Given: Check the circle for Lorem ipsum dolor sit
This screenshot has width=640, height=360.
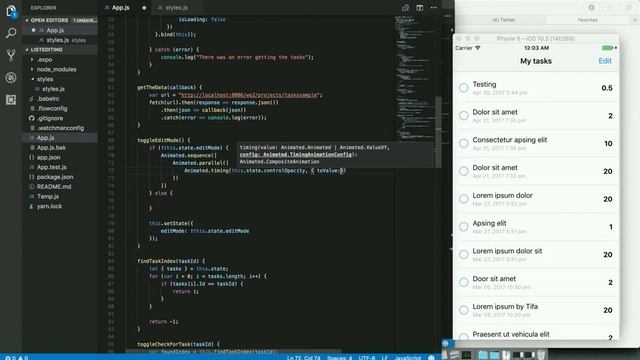Looking at the screenshot, I should pos(464,254).
